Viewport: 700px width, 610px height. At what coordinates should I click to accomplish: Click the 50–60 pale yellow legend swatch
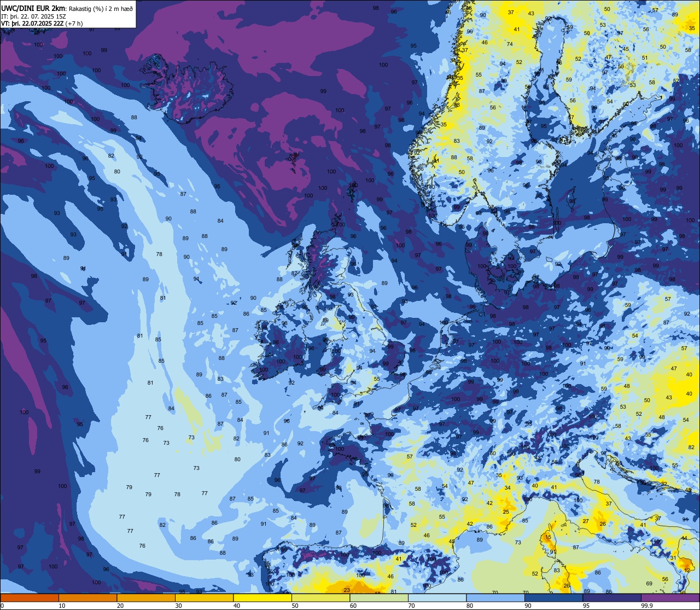320,597
